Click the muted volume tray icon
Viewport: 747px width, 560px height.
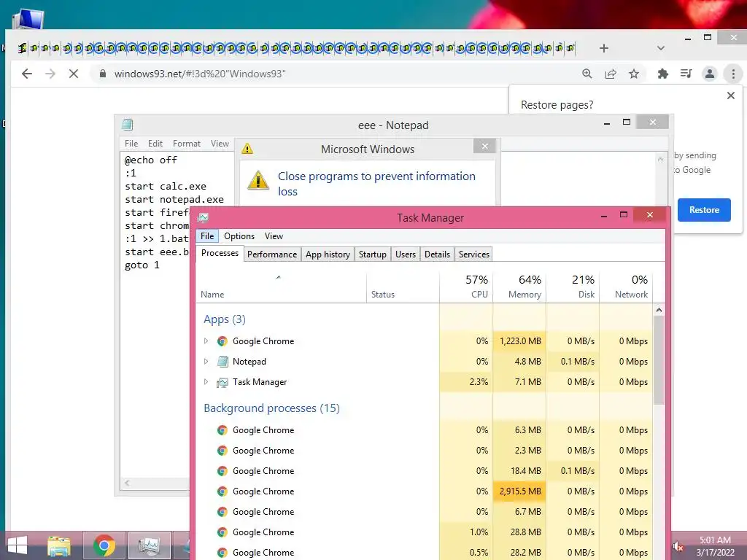[x=678, y=546]
